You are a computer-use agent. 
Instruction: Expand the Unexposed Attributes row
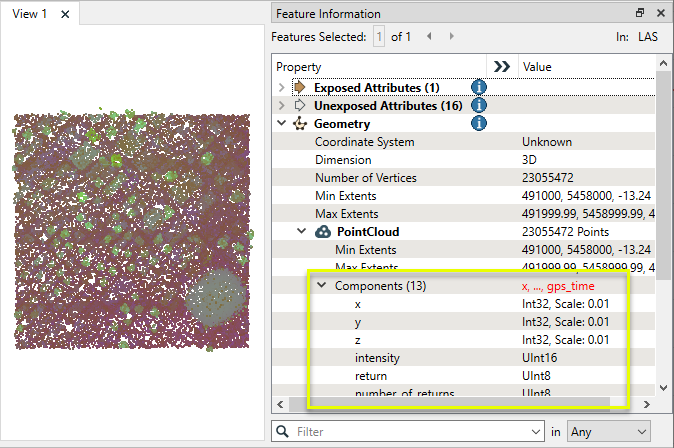tap(281, 106)
